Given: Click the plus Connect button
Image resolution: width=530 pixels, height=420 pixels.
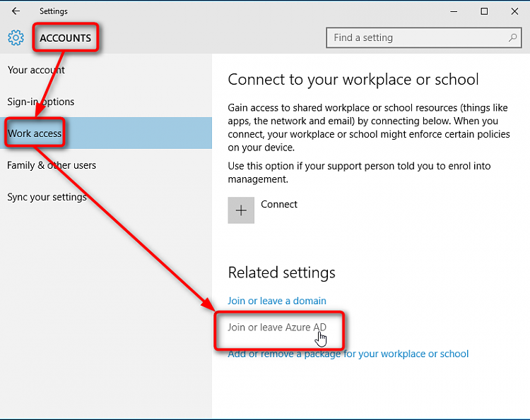Looking at the screenshot, I should 241,210.
